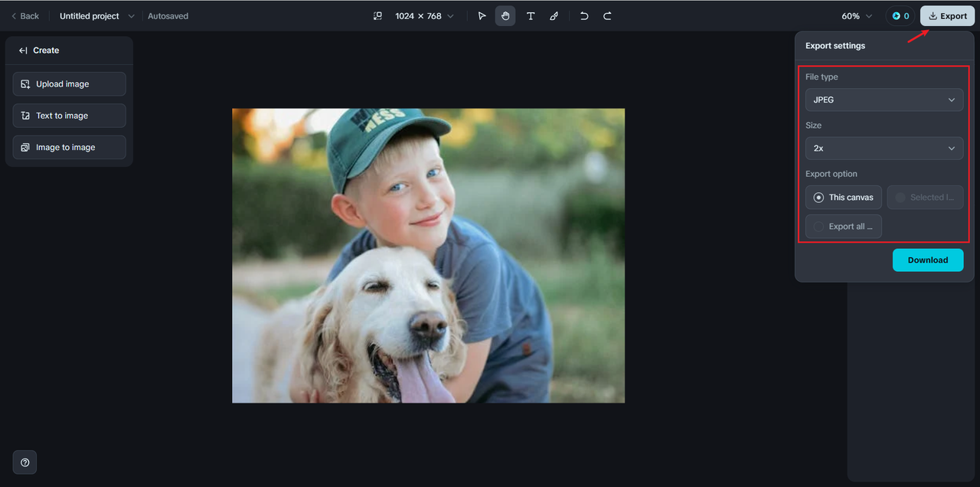
Task: Open the help question mark icon
Action: pos(24,462)
